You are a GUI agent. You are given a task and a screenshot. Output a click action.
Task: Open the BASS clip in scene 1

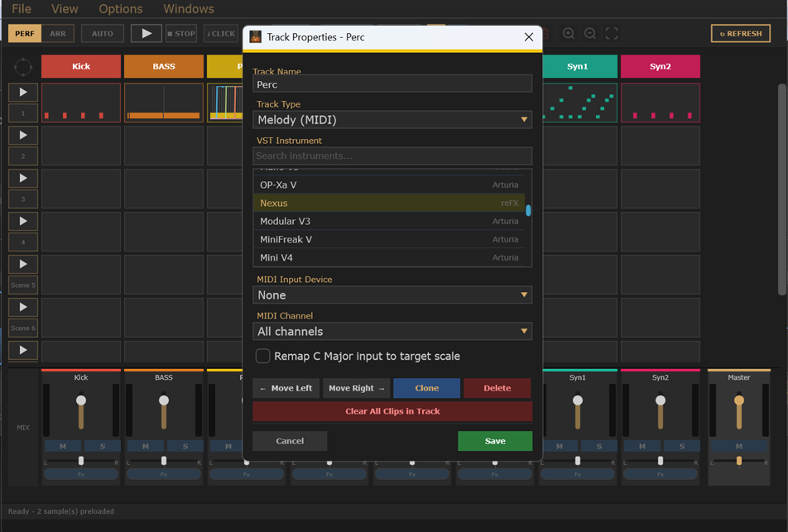[x=164, y=103]
